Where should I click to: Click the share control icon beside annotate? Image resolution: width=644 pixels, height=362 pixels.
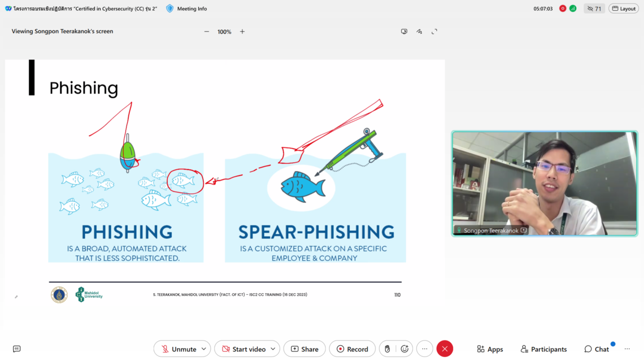[x=404, y=32]
